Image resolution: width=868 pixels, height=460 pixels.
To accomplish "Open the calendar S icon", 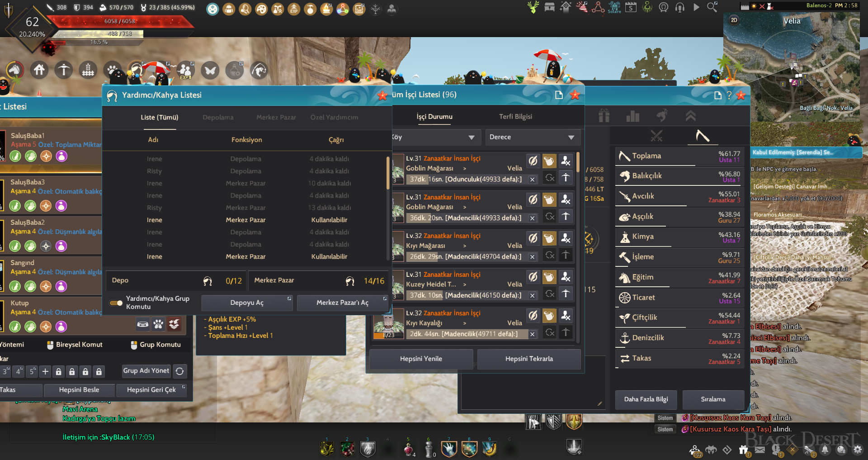I will tap(631, 7).
